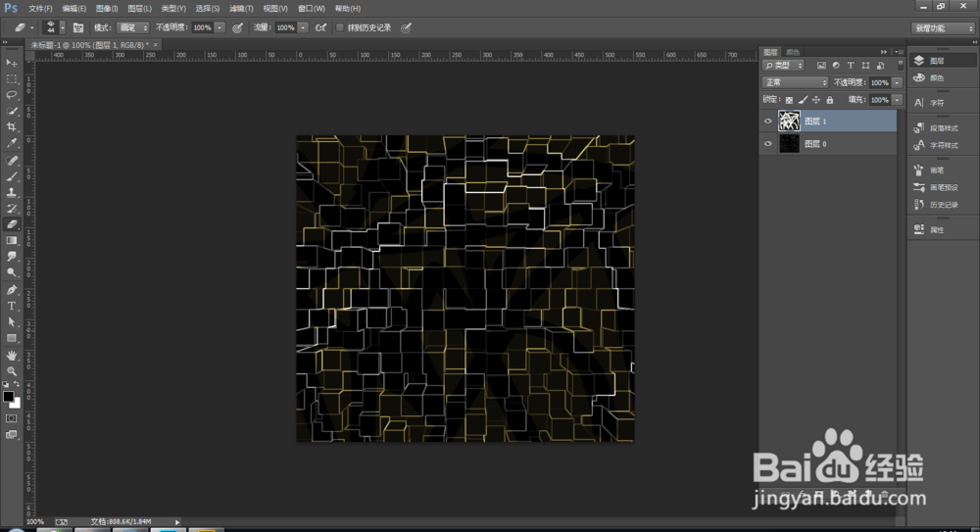
Task: Open the 滤镜(T) menu
Action: click(241, 9)
